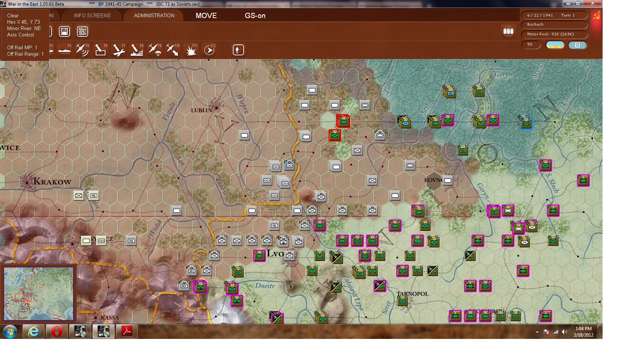
Task: Select the F10 air transfer mode icon
Action: tap(173, 50)
